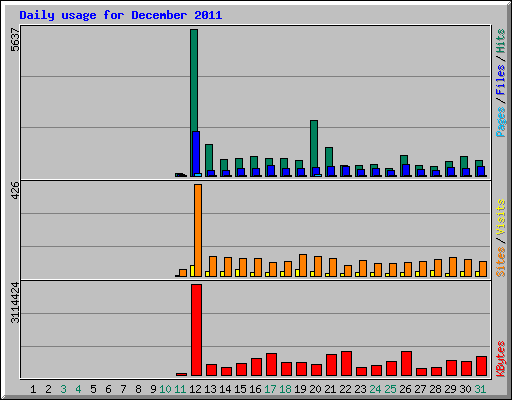Click the red KBytes bar for day 22
The width and height of the screenshot is (512, 400).
point(346,363)
